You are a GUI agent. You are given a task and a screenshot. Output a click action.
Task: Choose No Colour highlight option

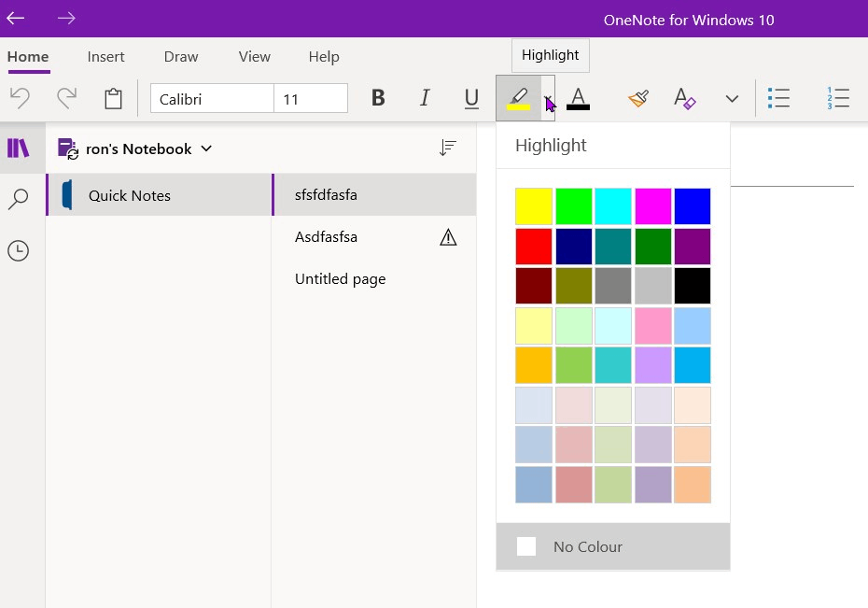[613, 546]
